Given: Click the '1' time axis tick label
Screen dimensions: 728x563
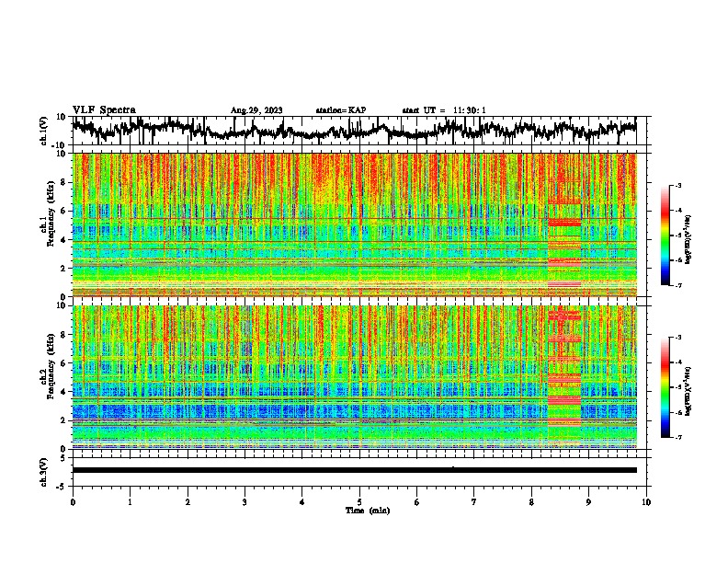Looking at the screenshot, I should pos(130,502).
